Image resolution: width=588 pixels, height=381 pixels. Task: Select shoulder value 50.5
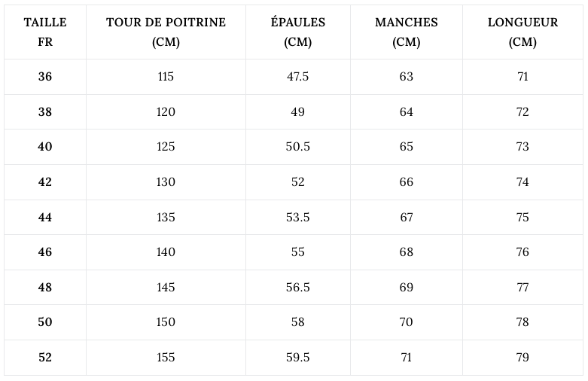(x=297, y=147)
